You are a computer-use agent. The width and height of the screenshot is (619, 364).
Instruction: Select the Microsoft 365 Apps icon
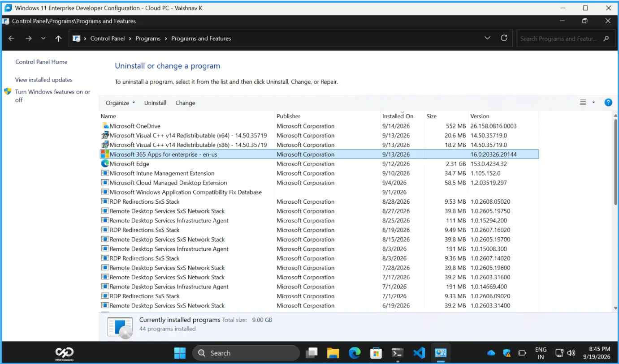(105, 154)
